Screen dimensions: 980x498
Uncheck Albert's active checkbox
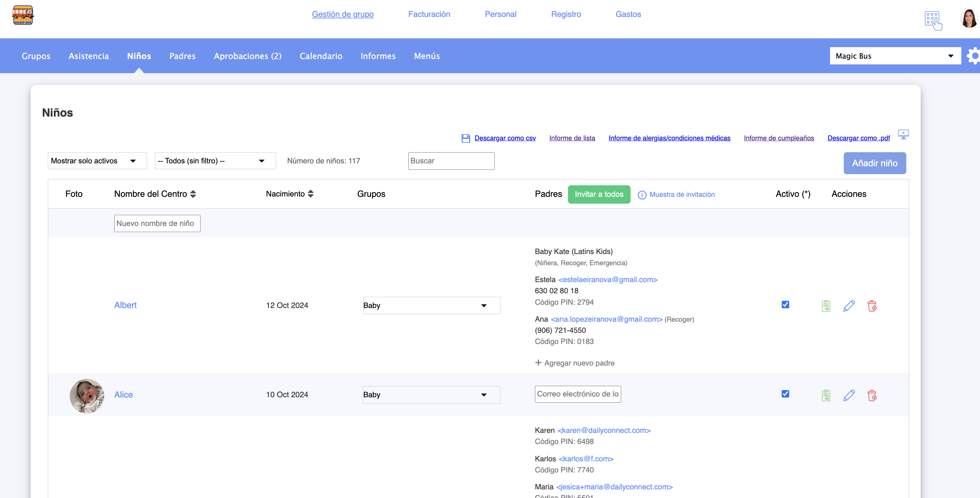(x=785, y=304)
